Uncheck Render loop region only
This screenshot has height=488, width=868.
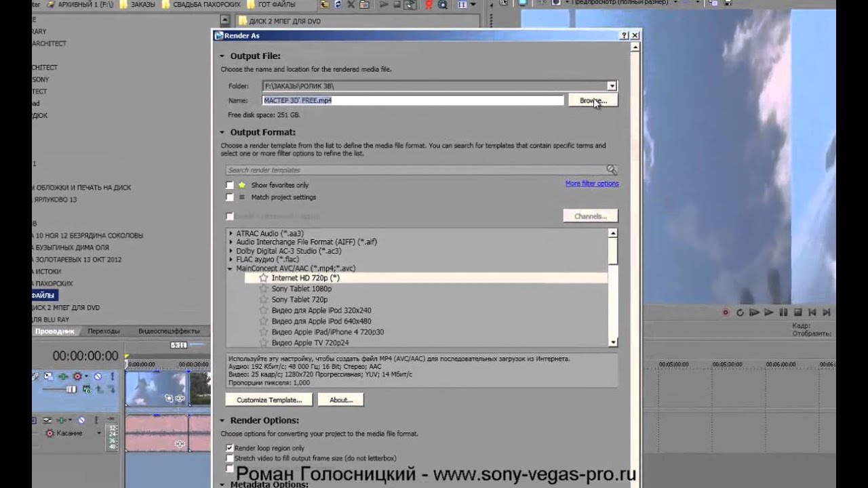229,448
